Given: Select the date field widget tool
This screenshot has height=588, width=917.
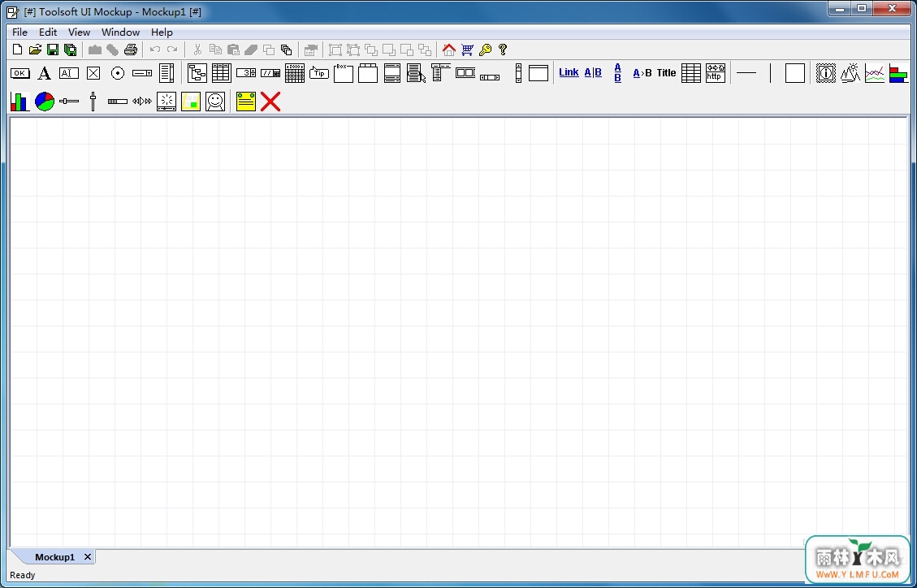Looking at the screenshot, I should point(270,73).
